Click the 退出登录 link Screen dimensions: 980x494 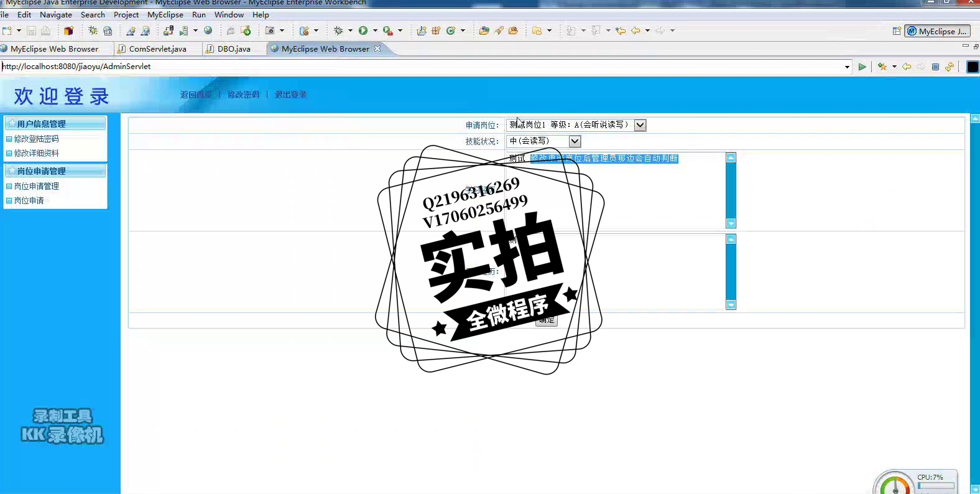pyautogui.click(x=290, y=95)
